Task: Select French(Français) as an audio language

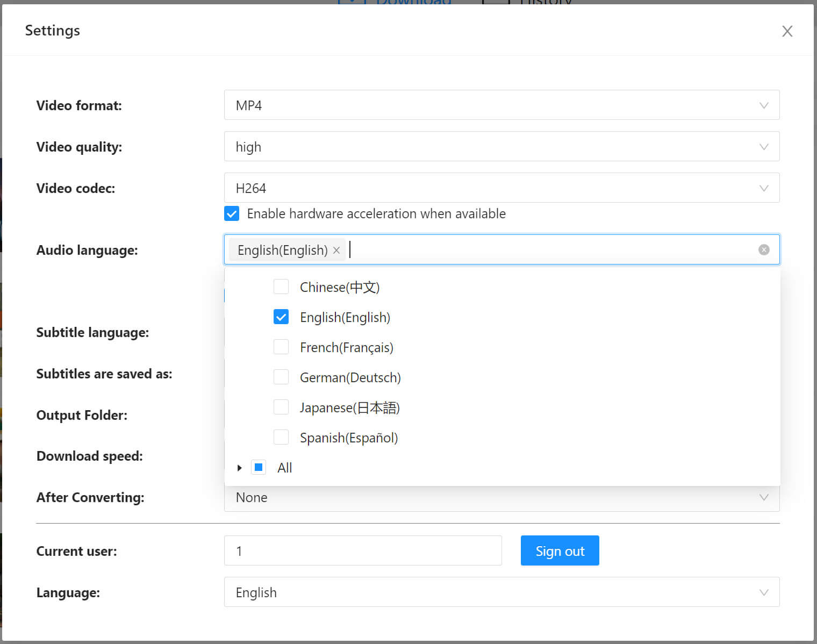Action: pyautogui.click(x=281, y=347)
